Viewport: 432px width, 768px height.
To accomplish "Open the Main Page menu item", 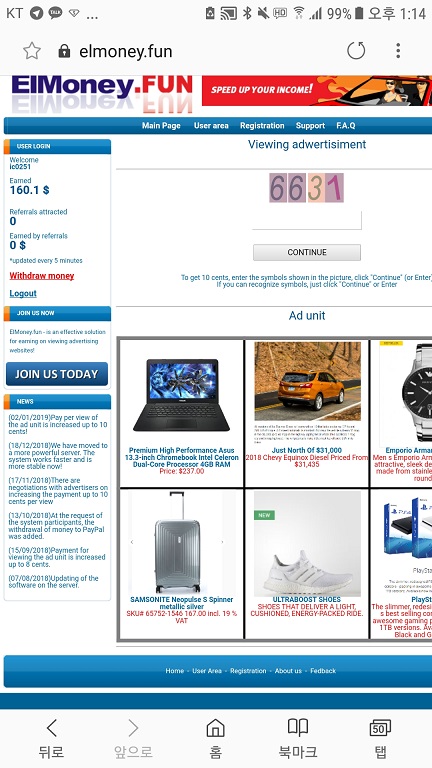I will pyautogui.click(x=161, y=125).
